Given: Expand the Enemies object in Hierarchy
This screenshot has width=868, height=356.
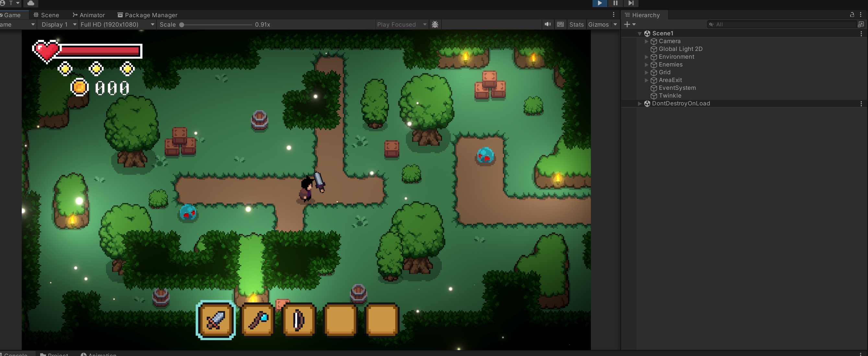Looking at the screenshot, I should tap(646, 65).
